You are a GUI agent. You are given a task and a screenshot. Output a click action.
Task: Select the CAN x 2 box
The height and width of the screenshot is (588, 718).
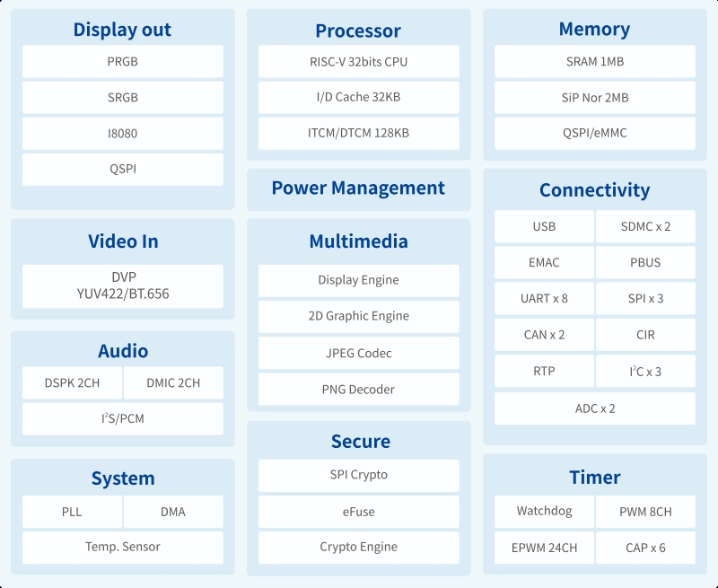point(544,335)
